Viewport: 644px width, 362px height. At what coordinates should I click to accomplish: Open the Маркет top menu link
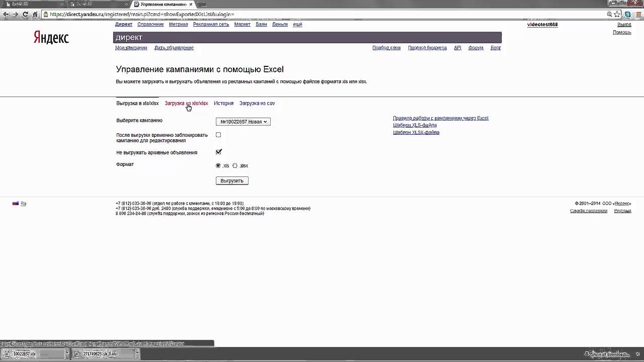point(243,24)
